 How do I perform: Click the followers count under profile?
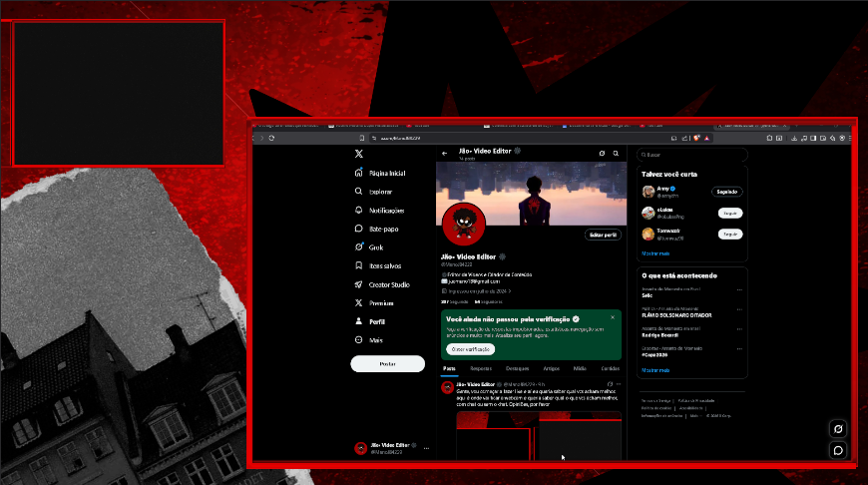(x=488, y=301)
